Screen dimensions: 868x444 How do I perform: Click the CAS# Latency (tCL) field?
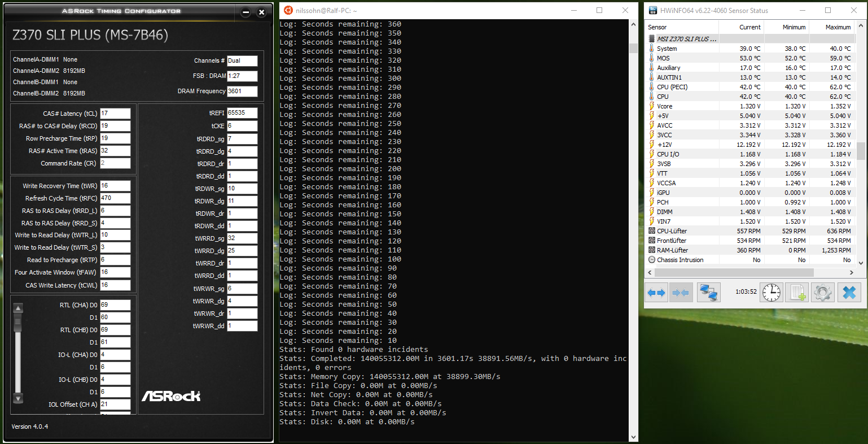[115, 114]
